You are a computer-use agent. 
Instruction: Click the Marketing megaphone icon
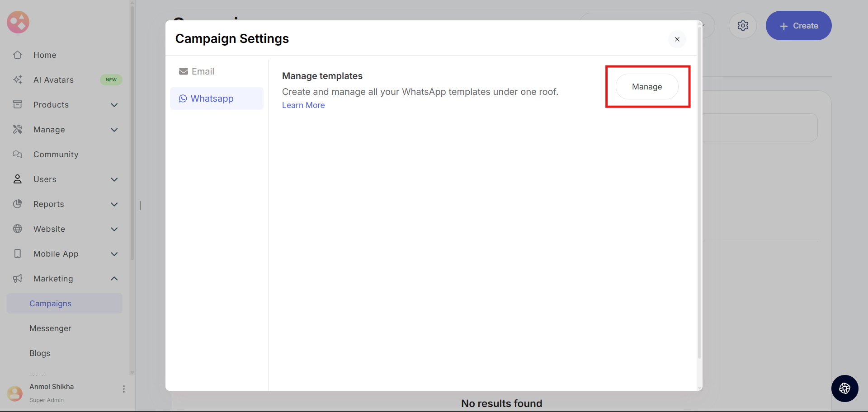click(x=18, y=278)
